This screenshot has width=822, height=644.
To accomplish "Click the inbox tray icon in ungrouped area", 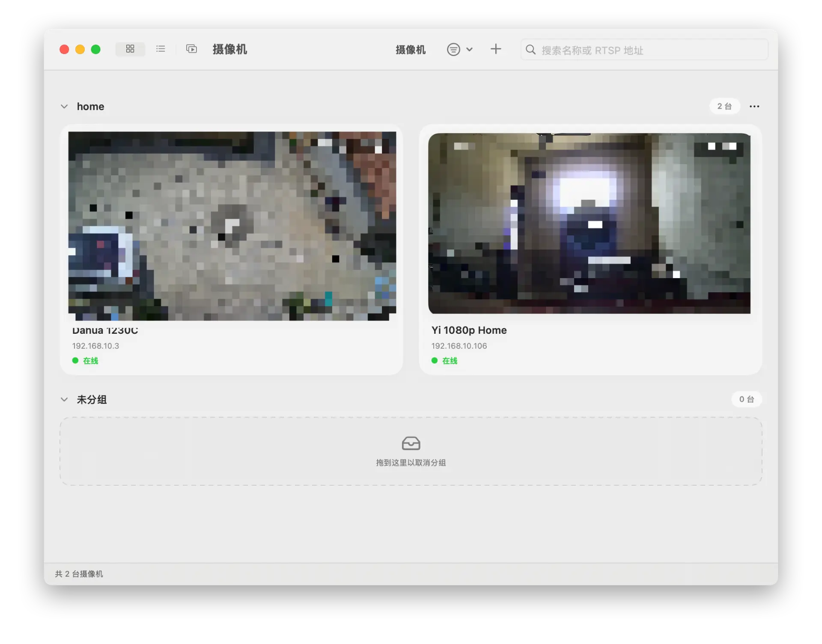I will pyautogui.click(x=411, y=443).
